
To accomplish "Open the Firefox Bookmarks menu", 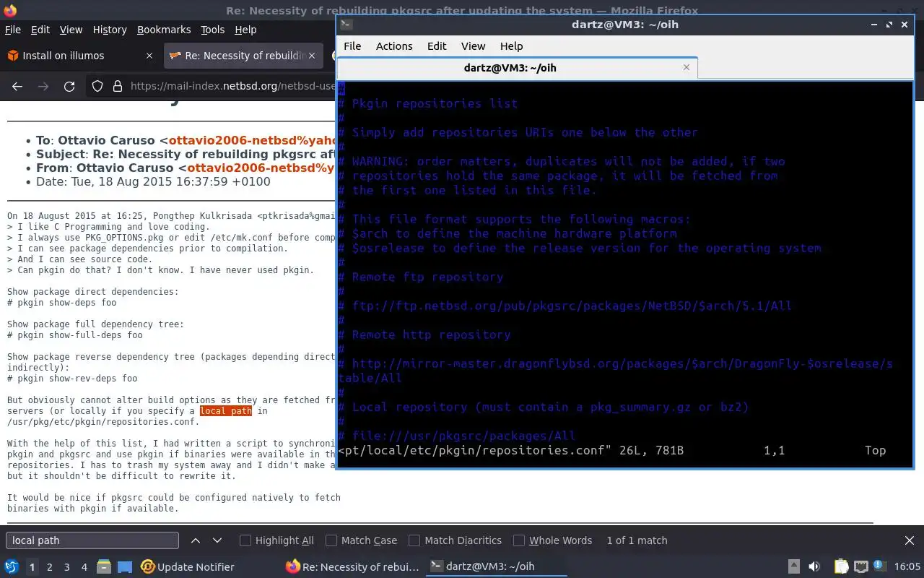I will pyautogui.click(x=164, y=30).
